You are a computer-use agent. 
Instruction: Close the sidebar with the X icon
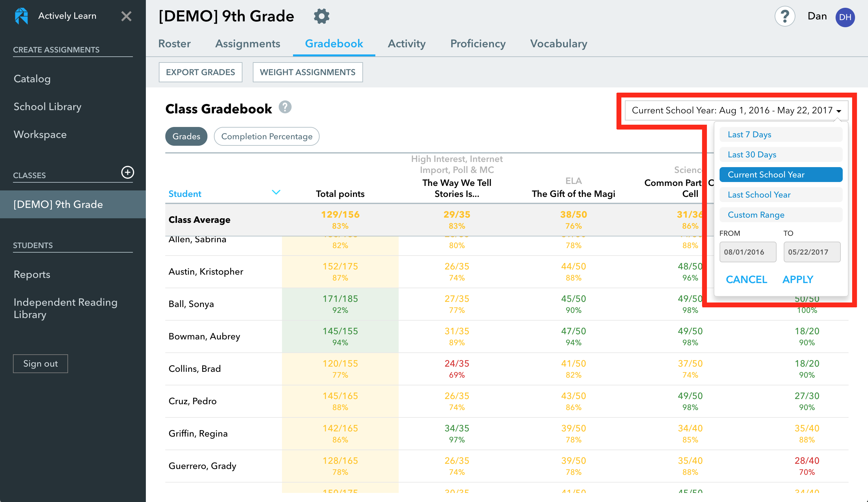tap(126, 16)
